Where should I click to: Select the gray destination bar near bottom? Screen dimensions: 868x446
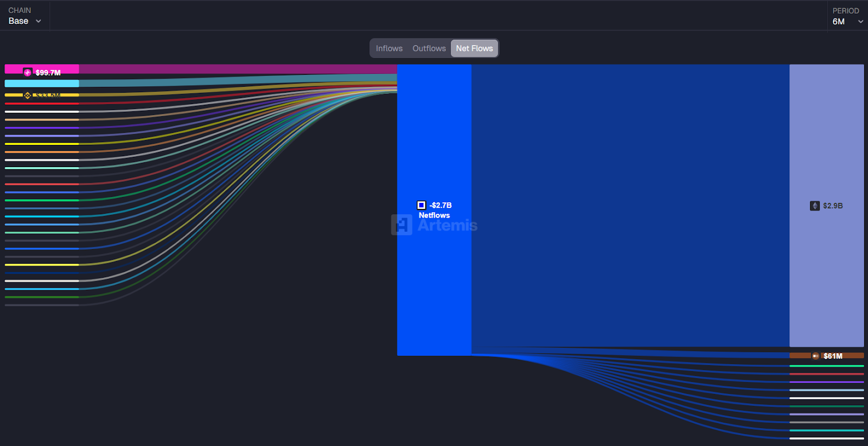tap(826, 422)
